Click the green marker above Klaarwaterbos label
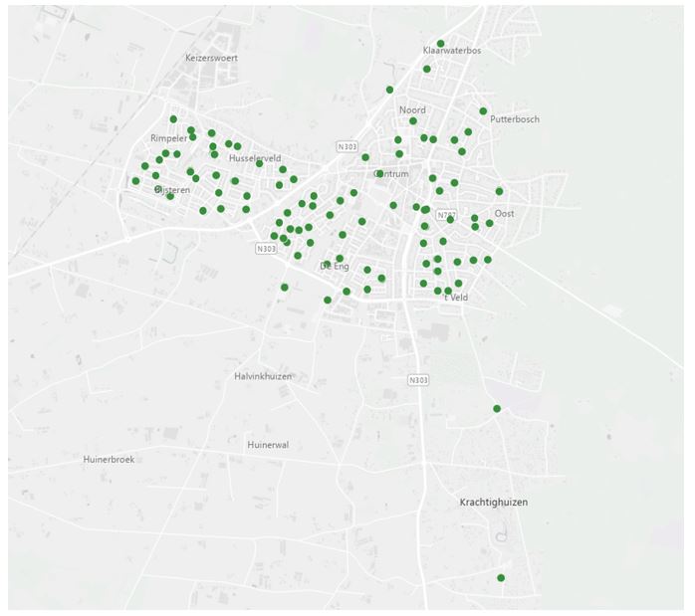Viewport: 695px width, 616px height. coord(440,44)
